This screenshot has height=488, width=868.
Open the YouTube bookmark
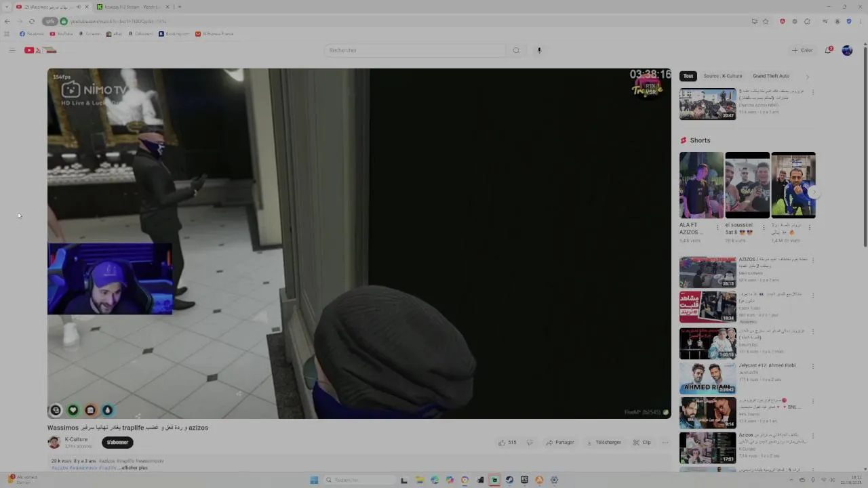pyautogui.click(x=61, y=34)
